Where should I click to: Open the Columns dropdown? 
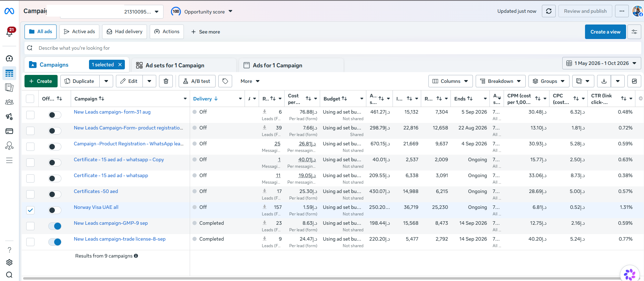click(x=450, y=81)
